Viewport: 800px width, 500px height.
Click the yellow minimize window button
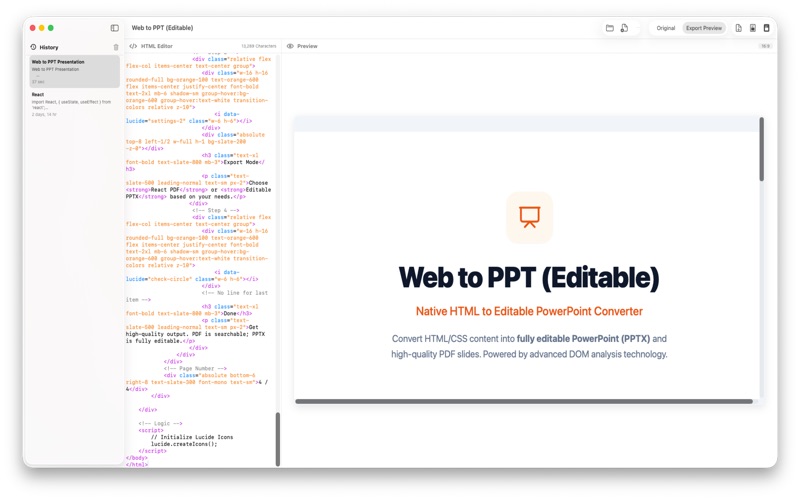[x=41, y=28]
